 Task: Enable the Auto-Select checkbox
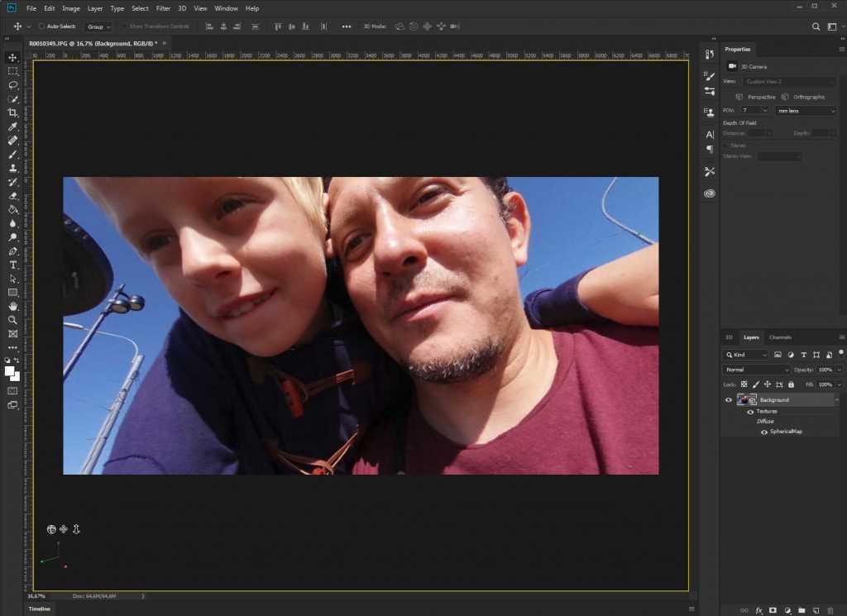point(42,26)
